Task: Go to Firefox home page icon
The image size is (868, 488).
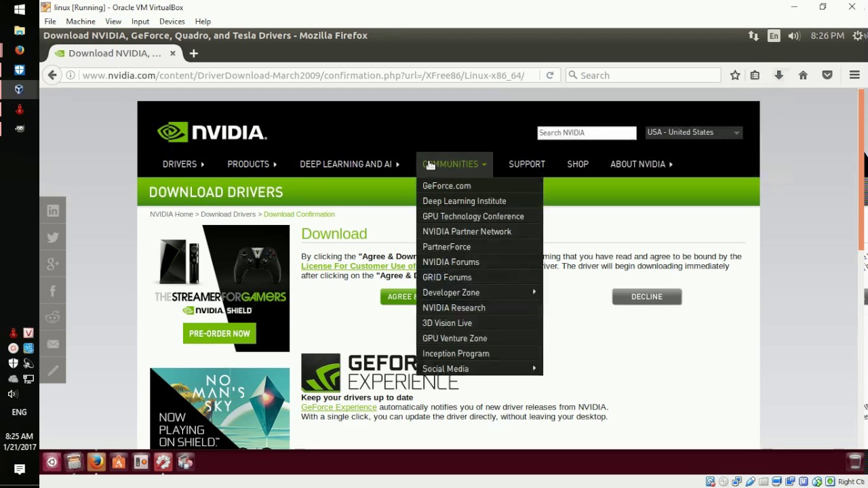Action: (803, 75)
